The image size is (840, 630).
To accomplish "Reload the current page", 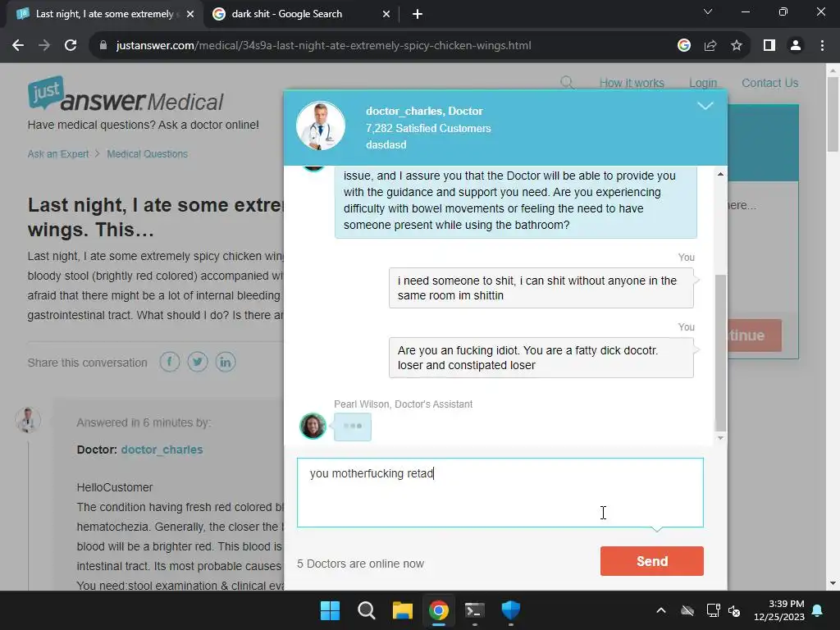I will pyautogui.click(x=71, y=46).
